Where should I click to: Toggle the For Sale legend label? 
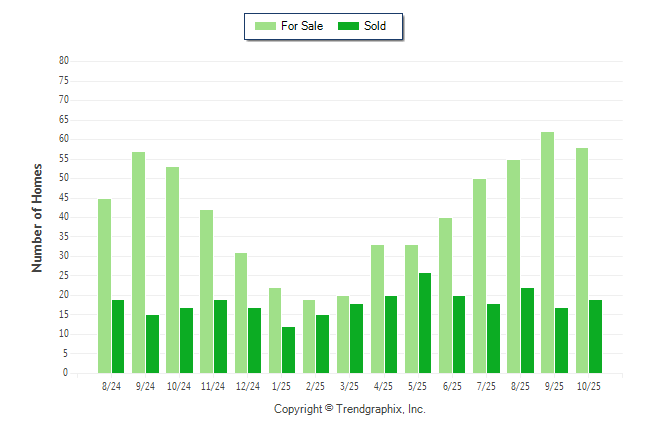click(302, 26)
